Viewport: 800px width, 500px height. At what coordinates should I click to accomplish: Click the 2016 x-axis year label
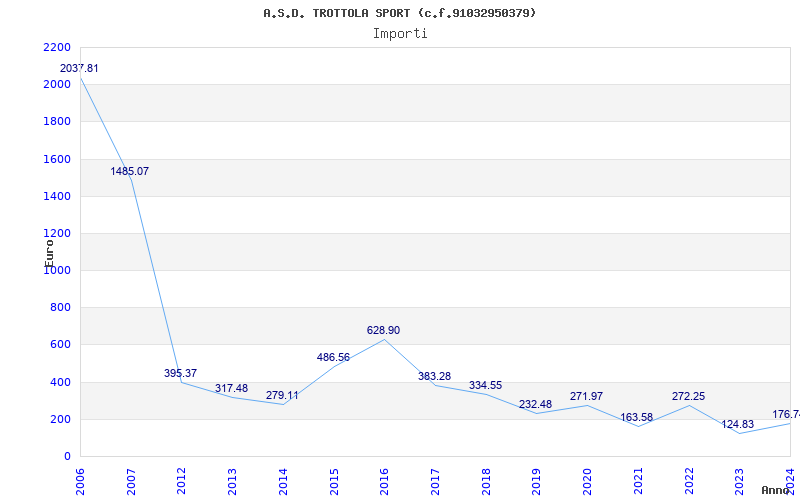click(384, 482)
